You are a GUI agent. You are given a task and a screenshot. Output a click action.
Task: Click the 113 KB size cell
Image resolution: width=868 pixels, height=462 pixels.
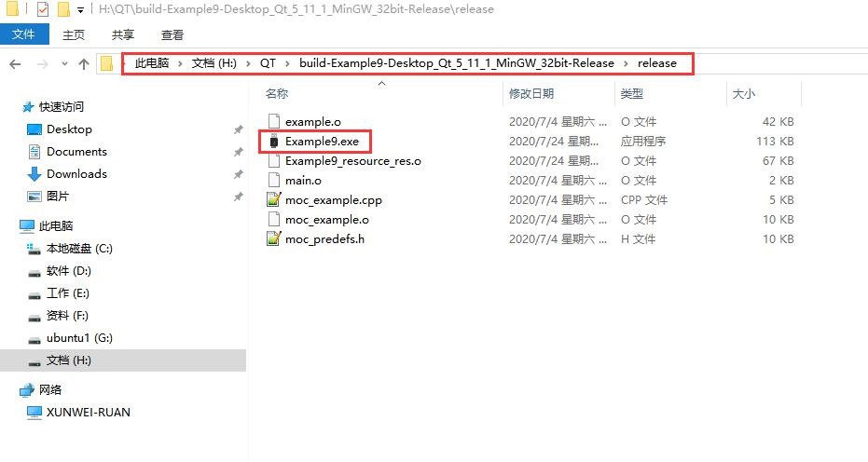775,141
